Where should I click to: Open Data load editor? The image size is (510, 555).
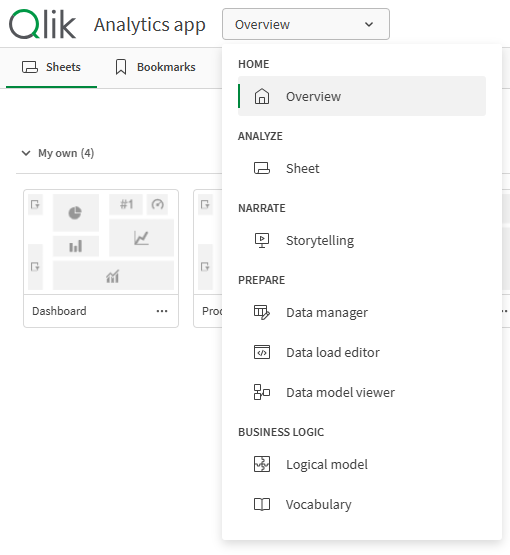tap(362, 353)
